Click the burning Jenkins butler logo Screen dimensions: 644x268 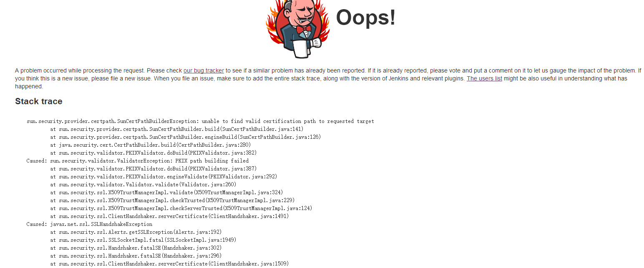pyautogui.click(x=298, y=28)
